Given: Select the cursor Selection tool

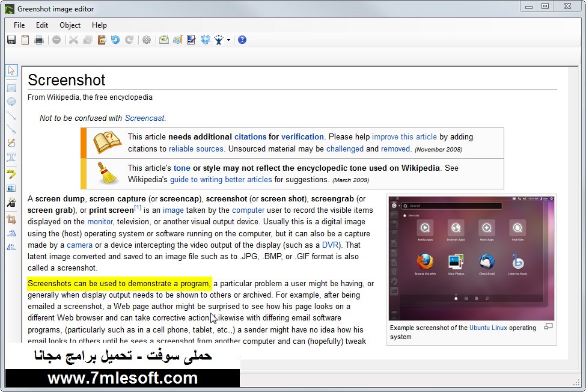Looking at the screenshot, I should click(11, 70).
